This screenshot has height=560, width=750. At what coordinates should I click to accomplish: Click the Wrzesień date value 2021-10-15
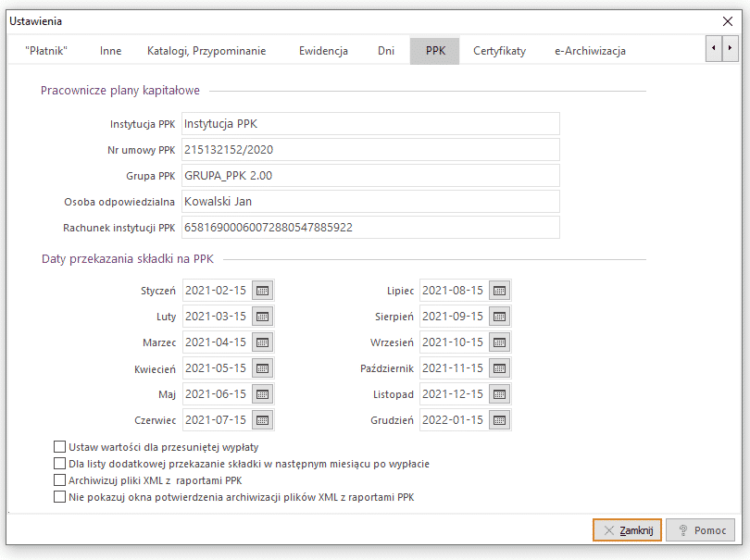453,342
